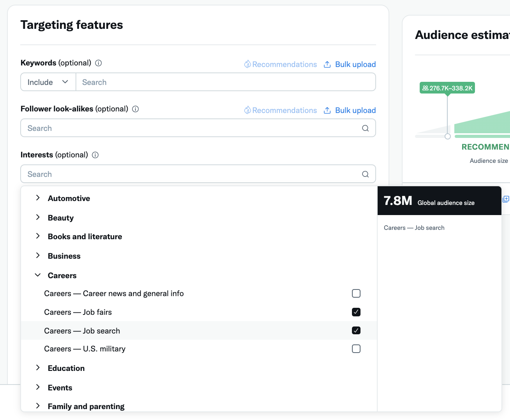Click the Interests info icon
This screenshot has width=510, height=420.
[95, 155]
